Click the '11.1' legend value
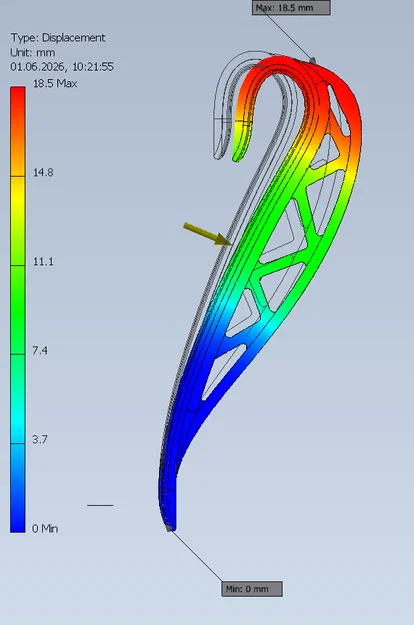This screenshot has height=625, width=414. click(43, 261)
